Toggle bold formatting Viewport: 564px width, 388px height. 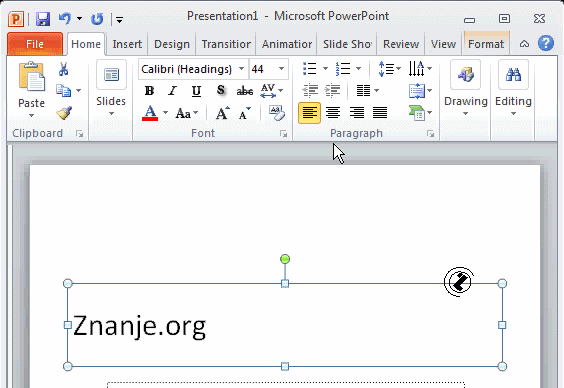[x=149, y=91]
